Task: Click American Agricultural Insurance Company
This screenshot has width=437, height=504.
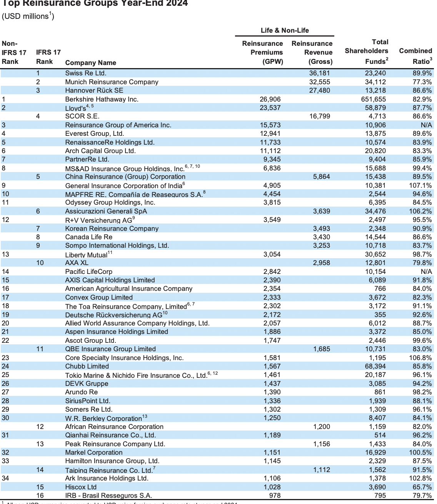Action: tap(128, 289)
